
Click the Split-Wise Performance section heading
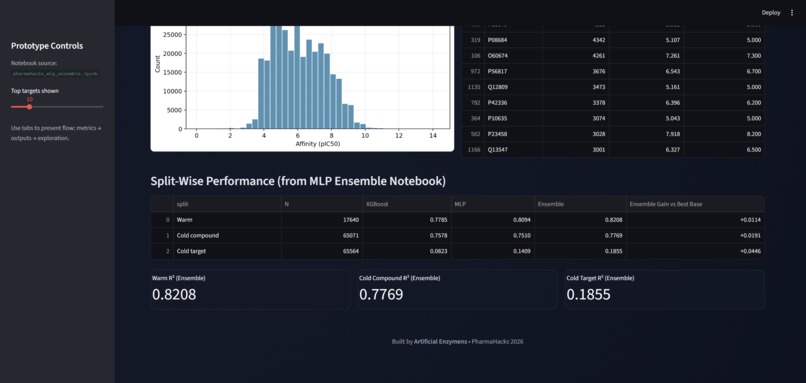click(x=298, y=181)
